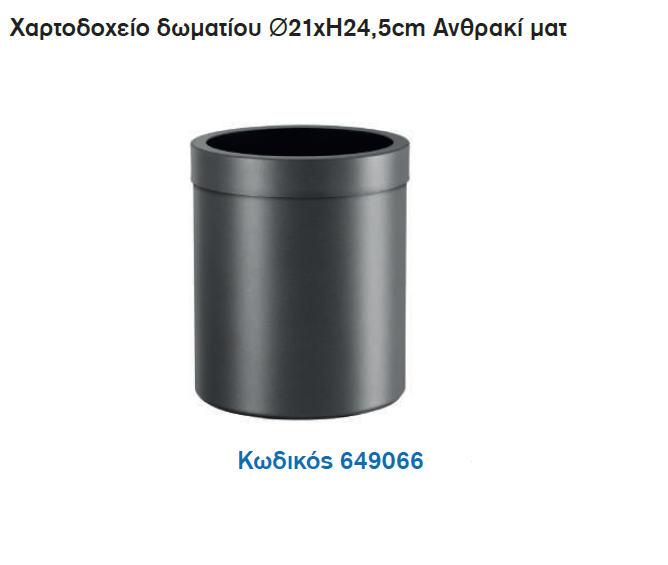Screen dimensions: 668x565
Task: Click the Ø diameter symbol in the title
Action: click(x=279, y=29)
